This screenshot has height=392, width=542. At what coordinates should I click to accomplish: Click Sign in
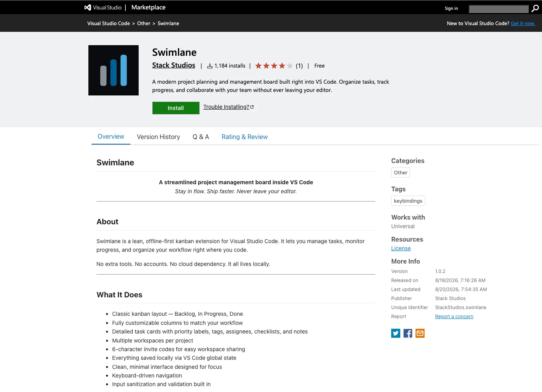coord(451,8)
